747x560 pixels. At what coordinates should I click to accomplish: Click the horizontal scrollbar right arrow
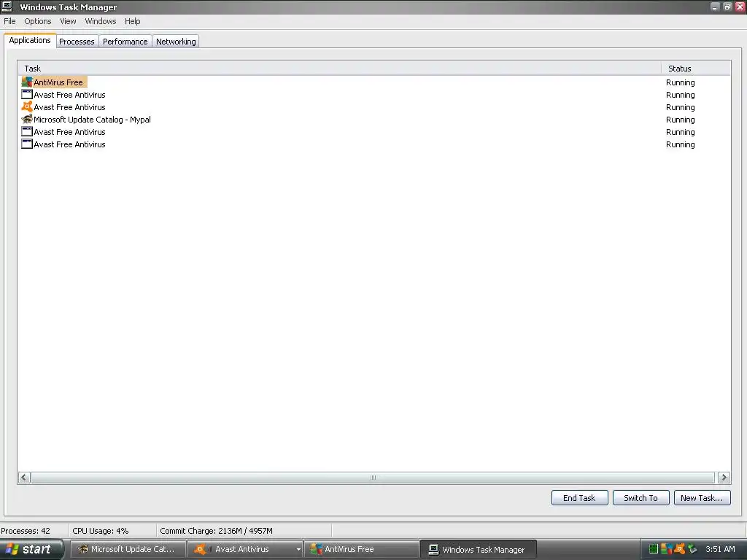[724, 477]
